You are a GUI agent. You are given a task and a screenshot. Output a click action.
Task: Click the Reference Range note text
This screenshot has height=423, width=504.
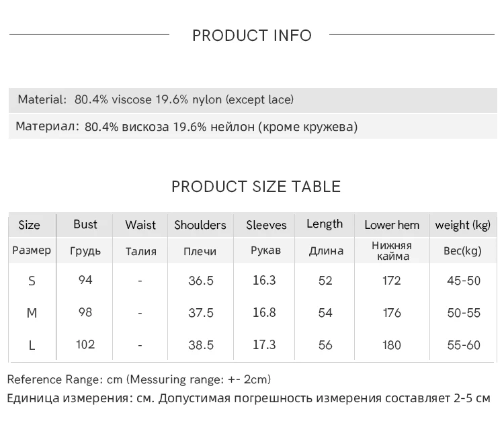coord(139,380)
